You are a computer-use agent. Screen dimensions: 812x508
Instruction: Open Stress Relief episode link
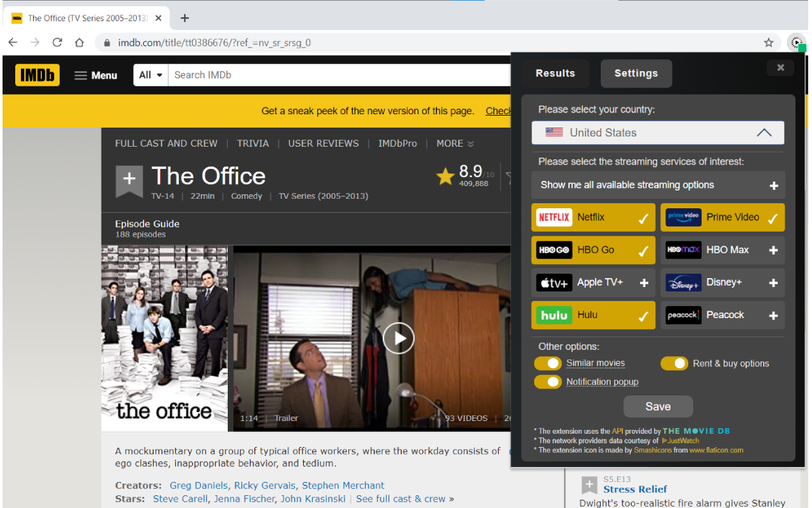tap(635, 489)
